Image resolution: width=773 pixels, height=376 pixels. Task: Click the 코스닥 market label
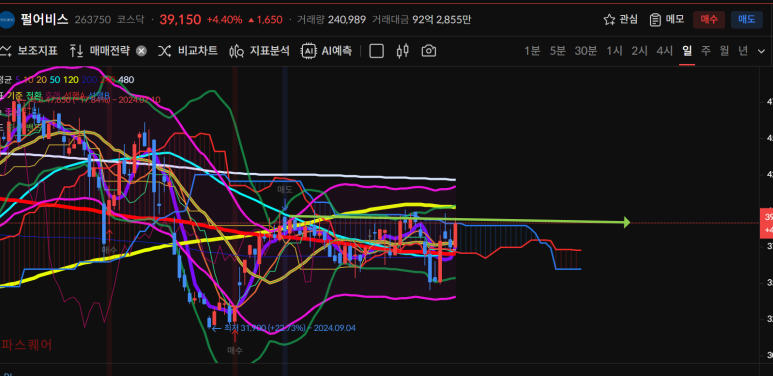(x=131, y=20)
